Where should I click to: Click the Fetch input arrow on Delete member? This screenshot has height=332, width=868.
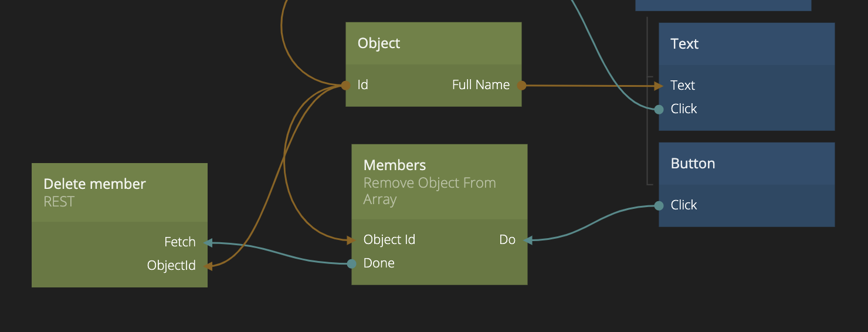(x=208, y=242)
